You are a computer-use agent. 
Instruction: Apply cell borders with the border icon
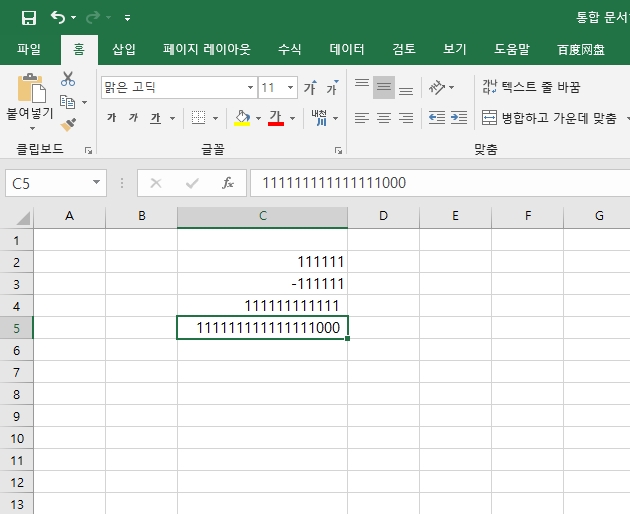pos(198,118)
